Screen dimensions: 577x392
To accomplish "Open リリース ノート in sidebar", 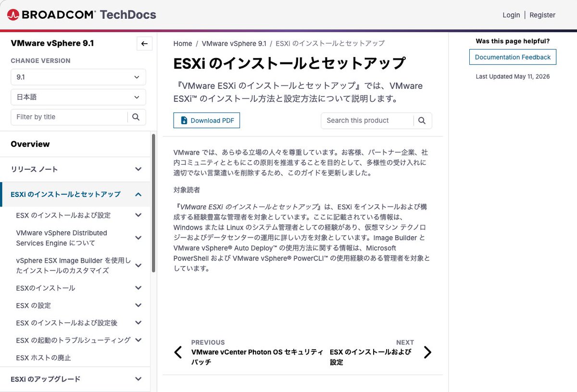I will pyautogui.click(x=35, y=169).
